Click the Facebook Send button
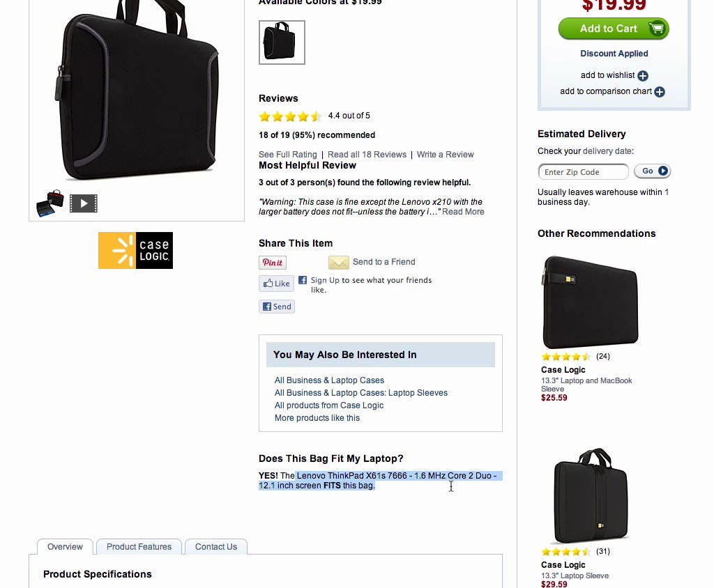 pyautogui.click(x=277, y=307)
